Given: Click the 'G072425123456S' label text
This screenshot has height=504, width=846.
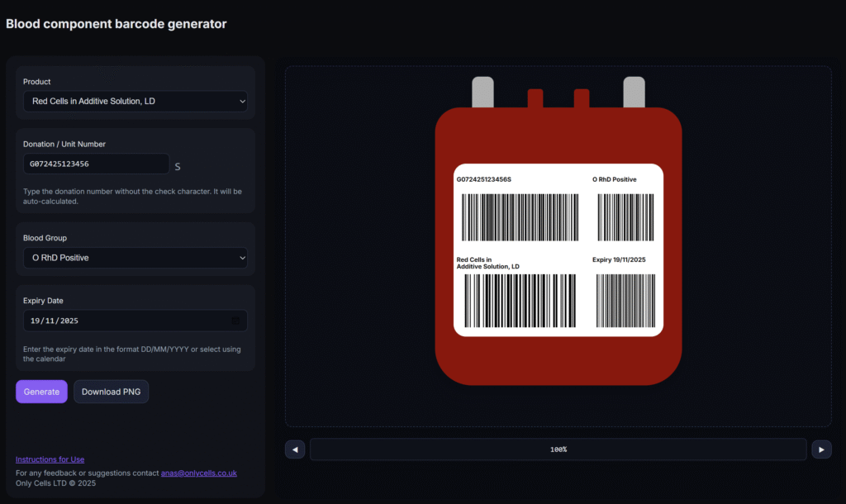Looking at the screenshot, I should click(x=484, y=179).
